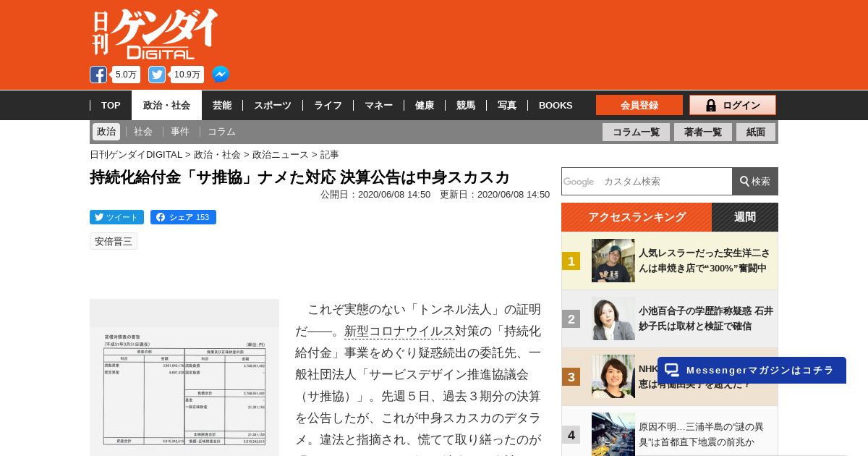Go to TOP in navigation bar
The width and height of the screenshot is (868, 456).
(x=111, y=105)
